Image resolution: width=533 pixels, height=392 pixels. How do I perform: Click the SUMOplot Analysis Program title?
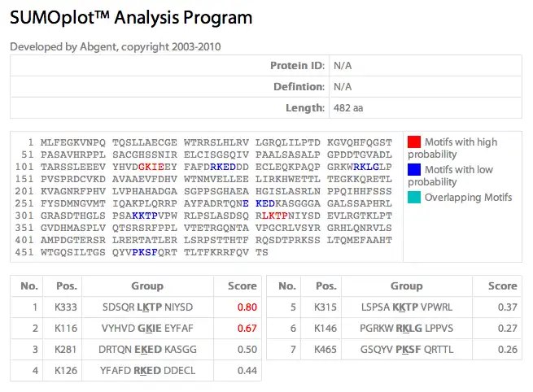[x=131, y=17]
